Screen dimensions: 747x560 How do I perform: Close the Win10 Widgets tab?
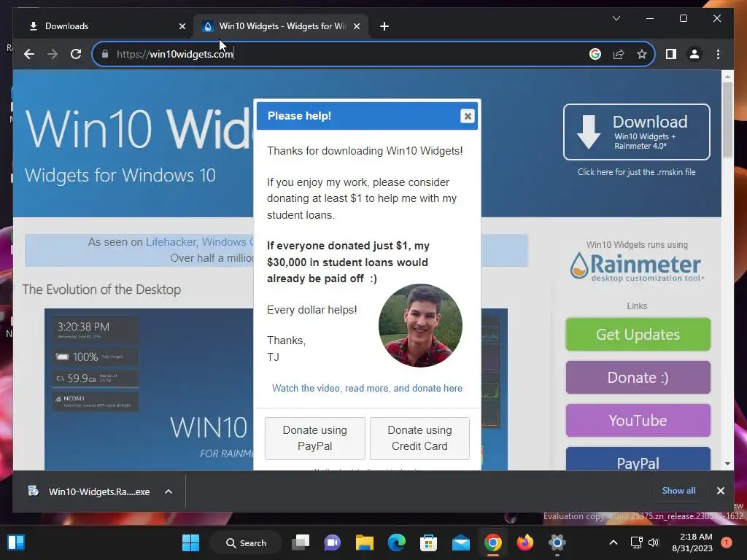pos(356,26)
